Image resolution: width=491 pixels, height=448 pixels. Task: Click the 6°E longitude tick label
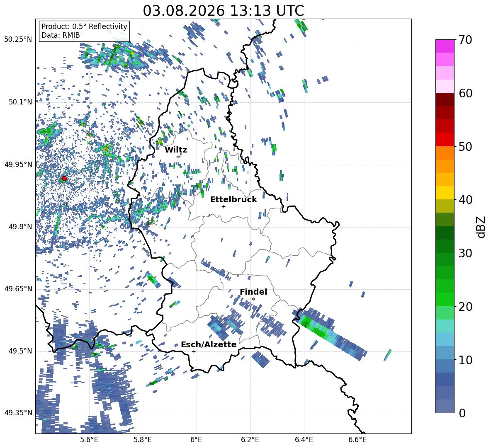[x=196, y=440]
